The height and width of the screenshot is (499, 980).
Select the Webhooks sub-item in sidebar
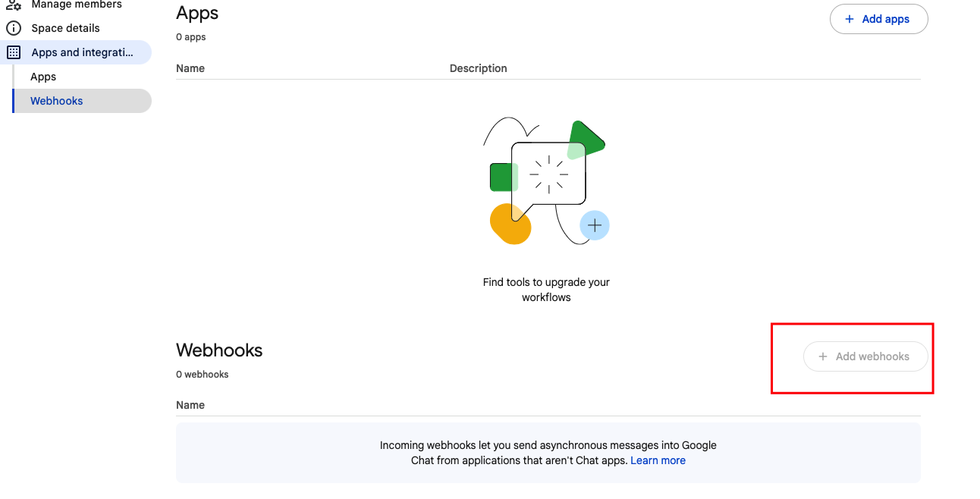(x=57, y=101)
